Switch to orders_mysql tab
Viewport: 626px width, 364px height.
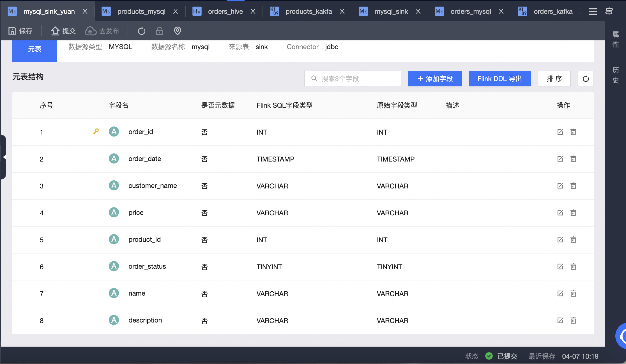click(471, 11)
